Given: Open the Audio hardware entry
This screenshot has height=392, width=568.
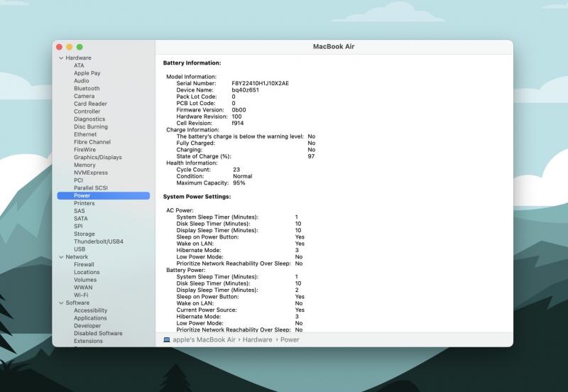Looking at the screenshot, I should [x=82, y=81].
